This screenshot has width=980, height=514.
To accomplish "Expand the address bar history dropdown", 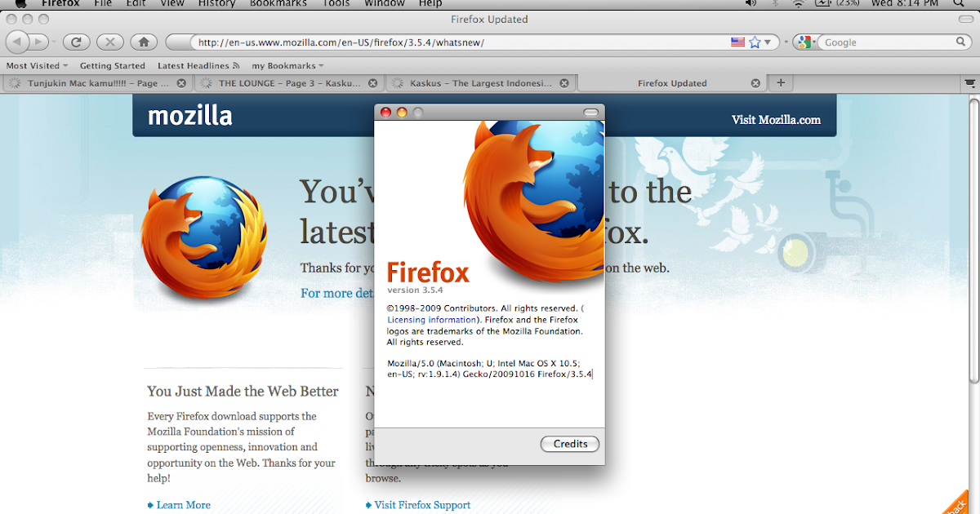I will [x=767, y=42].
